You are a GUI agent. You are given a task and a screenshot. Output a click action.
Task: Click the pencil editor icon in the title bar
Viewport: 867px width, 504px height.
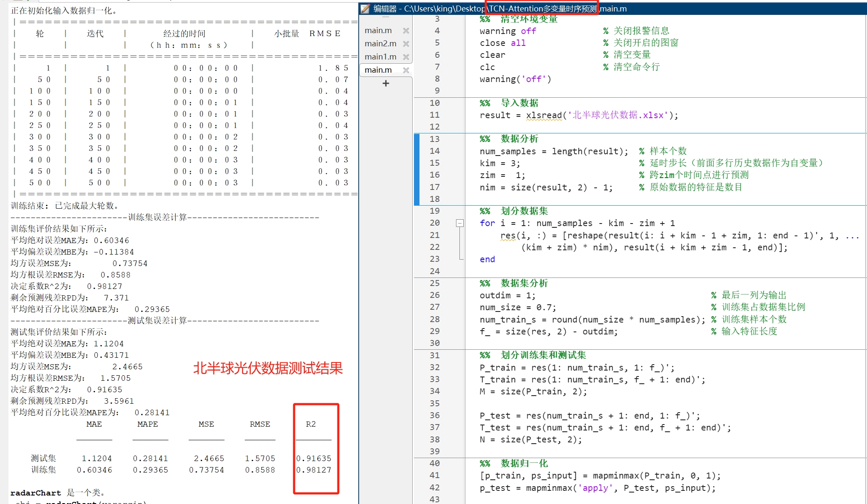pos(364,8)
